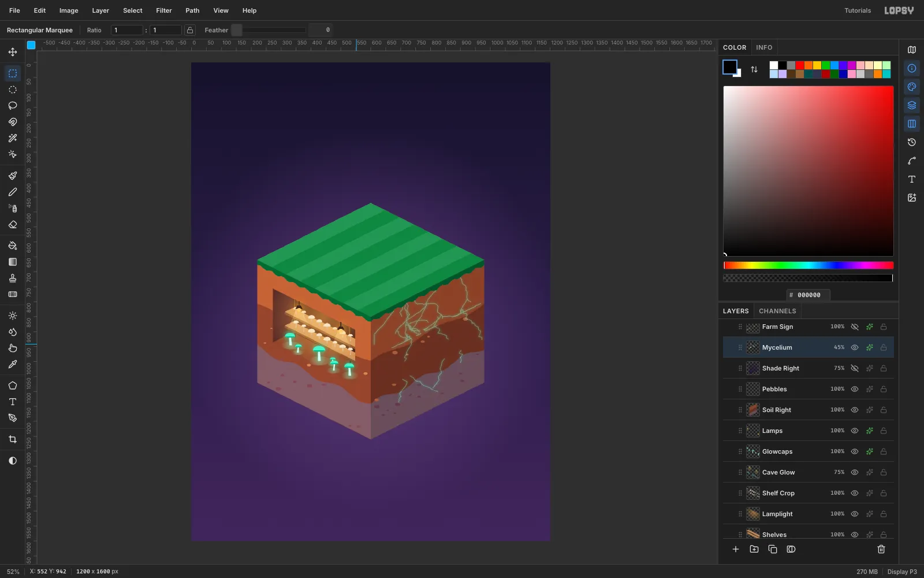Toggle the ratio lock button
Viewport: 924px width, 578px height.
click(190, 30)
